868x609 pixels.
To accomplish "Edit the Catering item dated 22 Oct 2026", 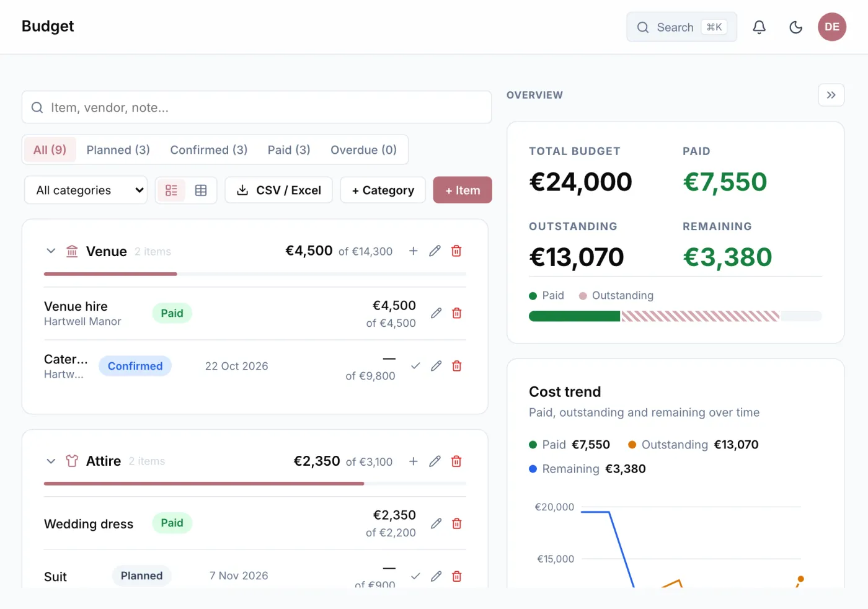I will click(436, 366).
